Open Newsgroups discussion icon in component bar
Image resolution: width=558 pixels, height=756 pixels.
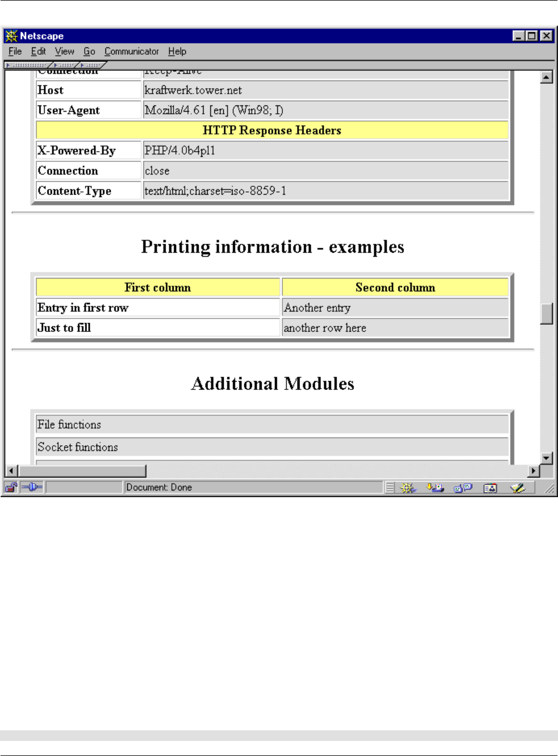point(463,488)
